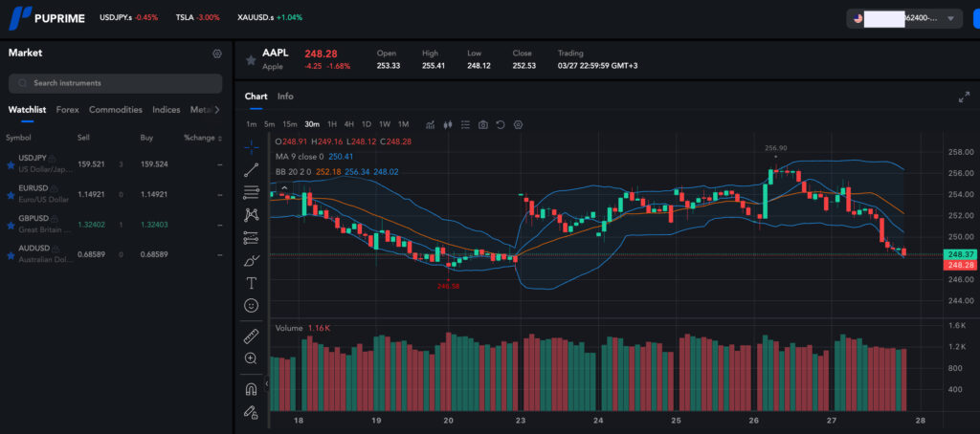
Task: Collapse the indicator legend chevron
Action: coord(283,188)
